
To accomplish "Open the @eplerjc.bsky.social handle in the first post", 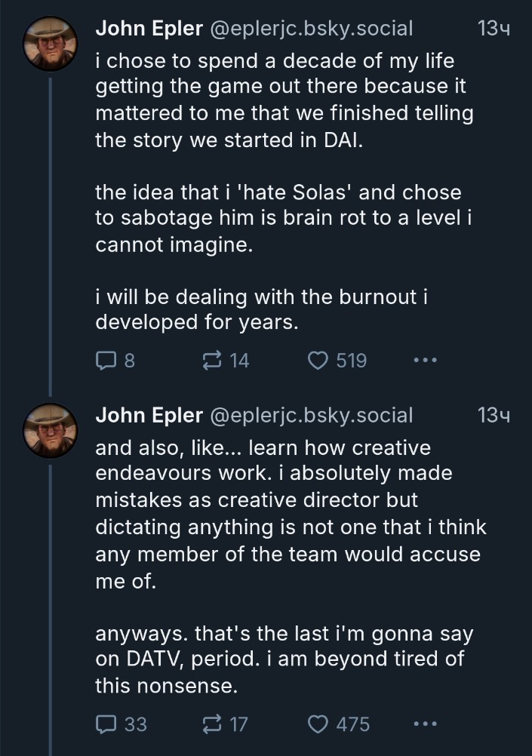I will tap(310, 29).
